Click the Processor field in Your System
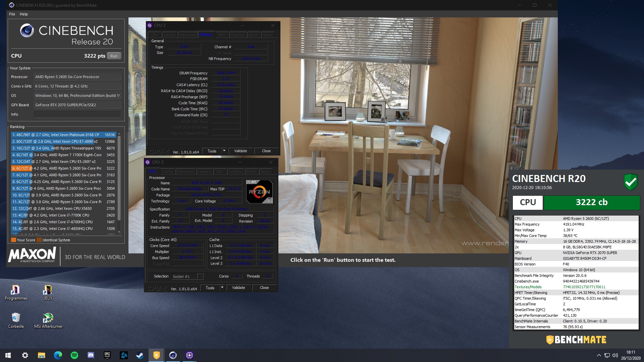This screenshot has height=362, width=644. tap(77, 77)
